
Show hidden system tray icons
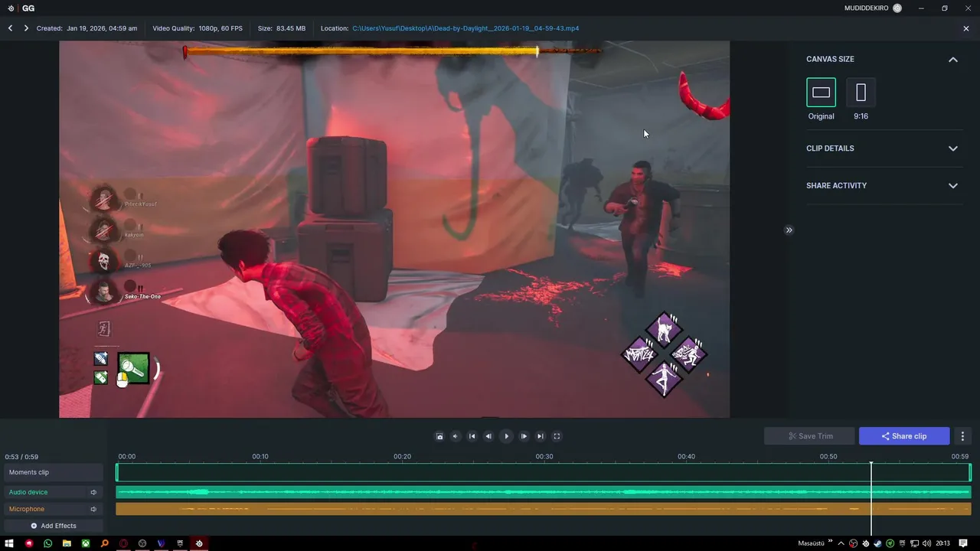click(841, 543)
